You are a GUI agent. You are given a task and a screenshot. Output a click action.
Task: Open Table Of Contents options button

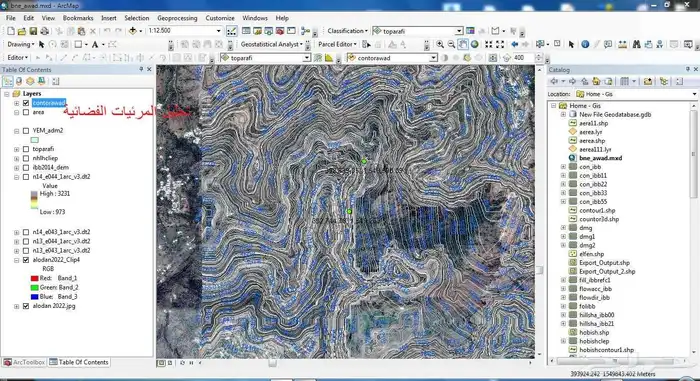coord(55,81)
